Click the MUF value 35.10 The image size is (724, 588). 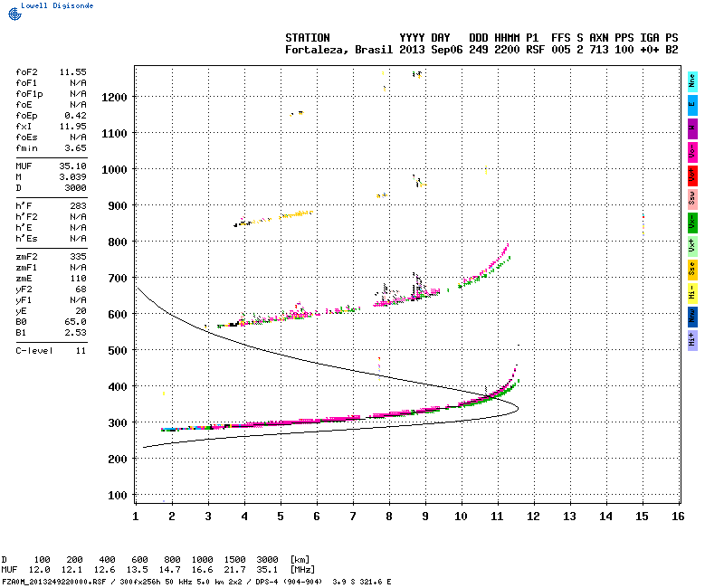click(x=73, y=166)
